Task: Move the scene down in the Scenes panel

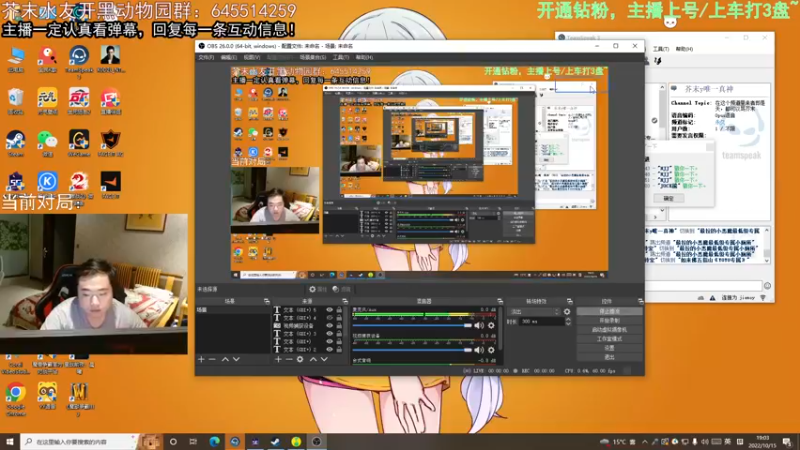Action: point(236,359)
